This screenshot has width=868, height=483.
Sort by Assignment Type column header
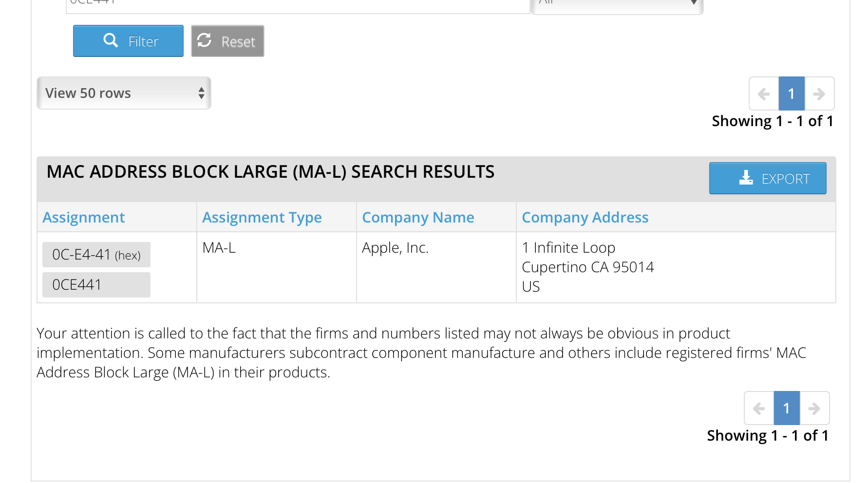[x=262, y=217]
